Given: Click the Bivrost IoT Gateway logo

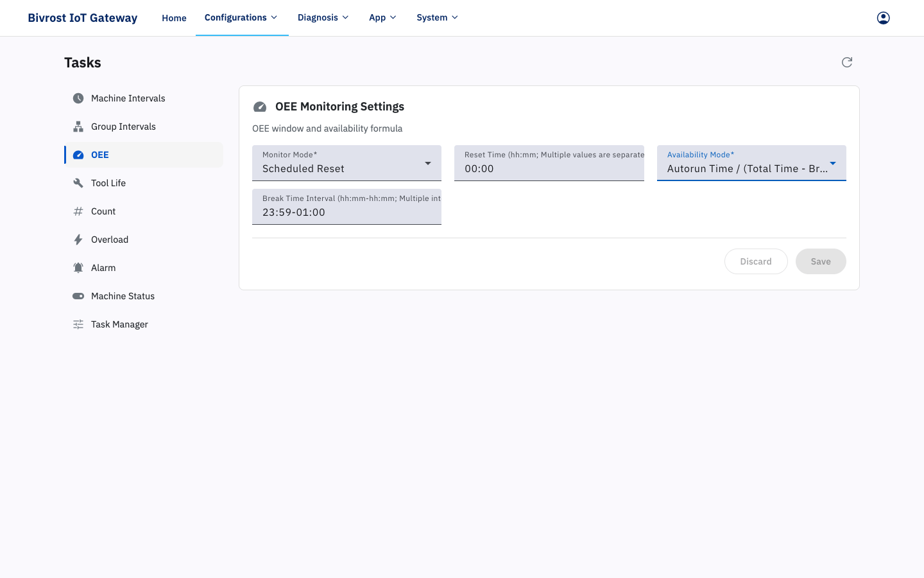Looking at the screenshot, I should coord(83,18).
